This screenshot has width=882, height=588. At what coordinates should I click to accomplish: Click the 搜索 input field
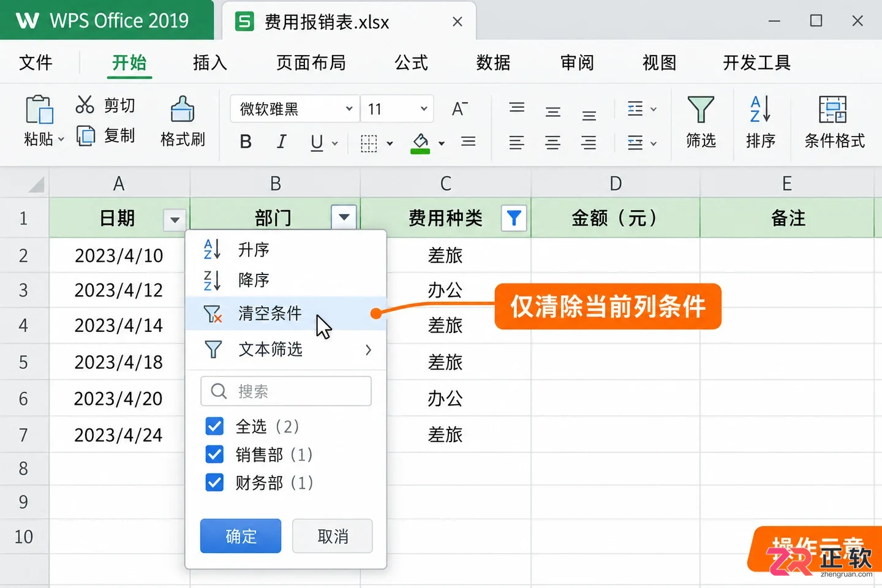pyautogui.click(x=286, y=391)
